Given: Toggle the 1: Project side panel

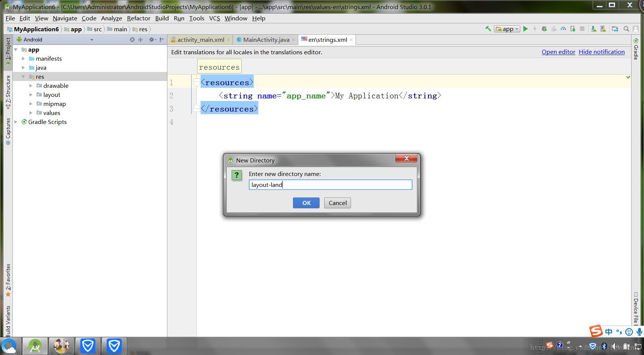Looking at the screenshot, I should point(8,52).
